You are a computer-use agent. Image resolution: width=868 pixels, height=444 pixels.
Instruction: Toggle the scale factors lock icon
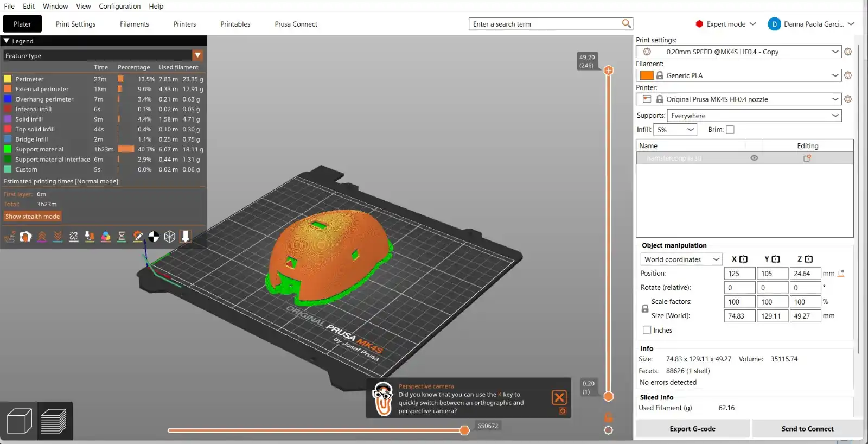pyautogui.click(x=645, y=309)
